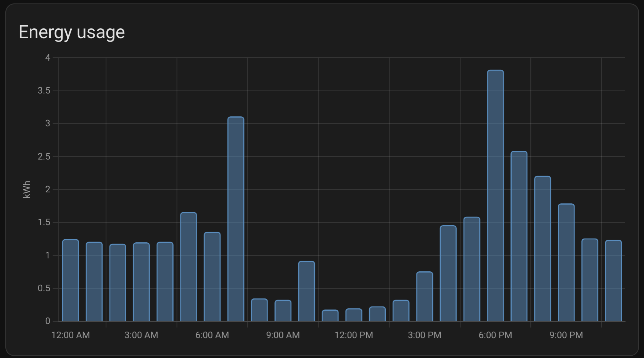
Task: Click the 9:00 PM axis label
Action: coord(566,335)
